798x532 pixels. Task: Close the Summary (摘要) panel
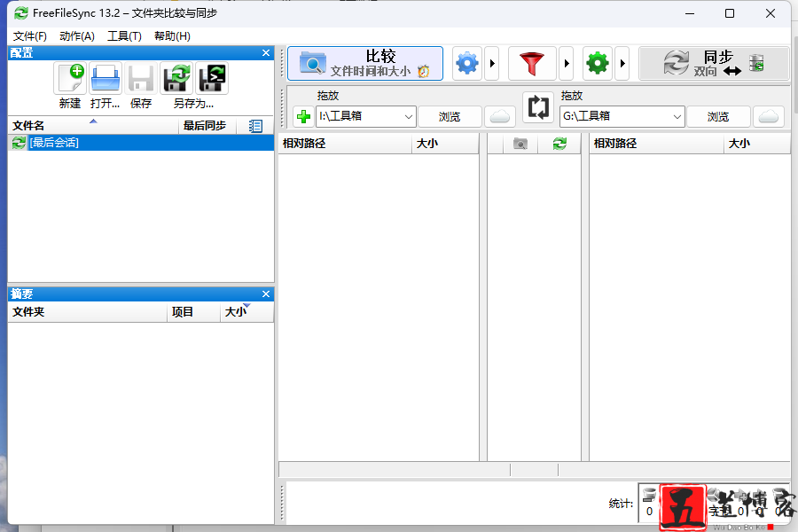266,293
